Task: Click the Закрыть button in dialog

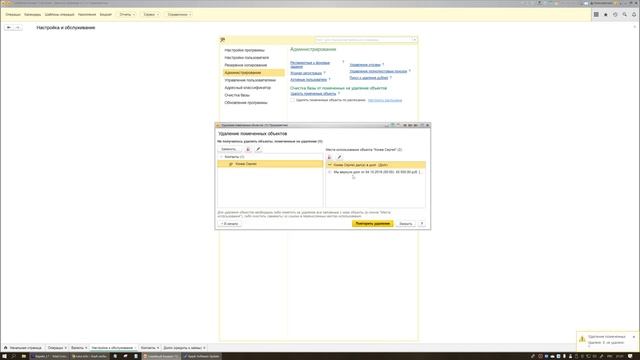Action: 405,224
